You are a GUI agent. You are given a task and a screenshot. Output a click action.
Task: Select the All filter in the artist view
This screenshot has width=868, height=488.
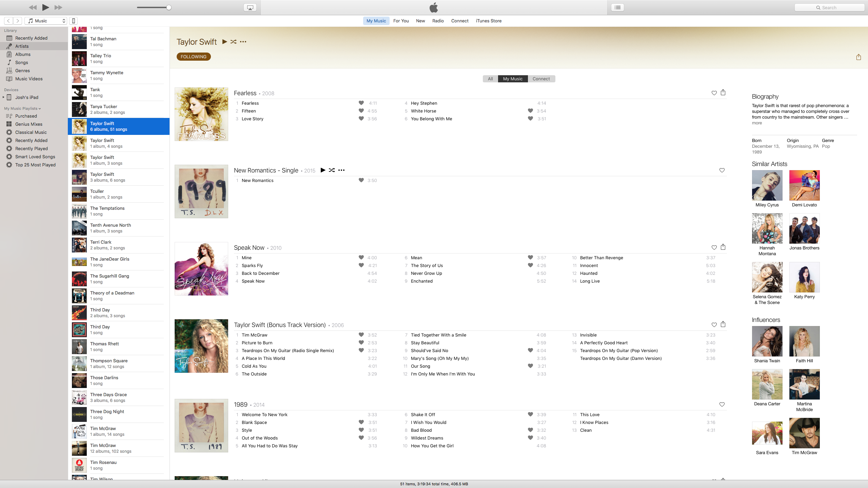[490, 79]
